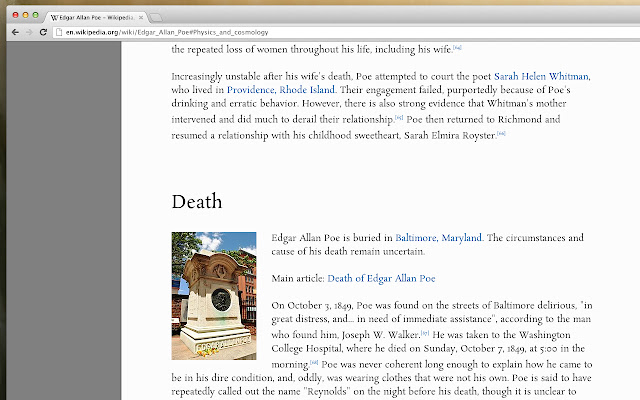Viewport: 640px width, 400px height.
Task: Click the citation after 'Sarah Elmira Royster'
Action: click(x=501, y=133)
